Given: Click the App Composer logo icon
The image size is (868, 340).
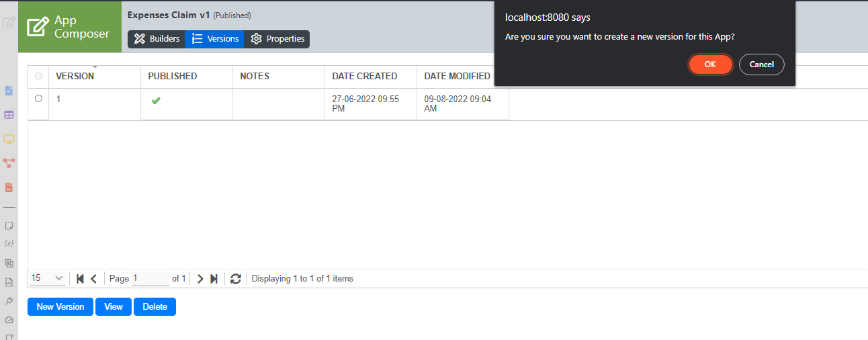Looking at the screenshot, I should coord(38,27).
